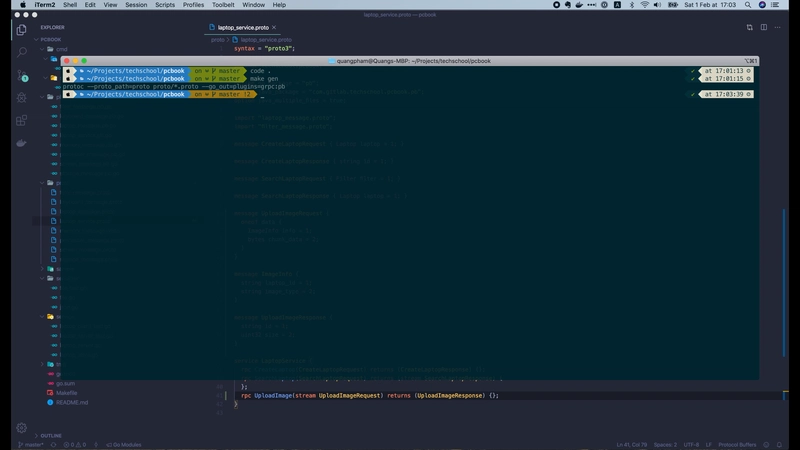Click the syntax = "proto3" code line
Screen dimensions: 800x450
[264, 48]
